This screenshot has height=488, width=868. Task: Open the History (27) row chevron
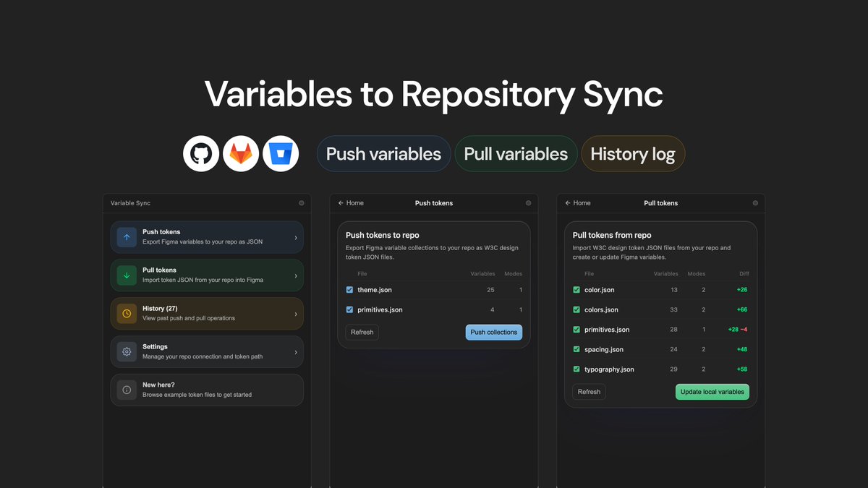pyautogui.click(x=295, y=314)
